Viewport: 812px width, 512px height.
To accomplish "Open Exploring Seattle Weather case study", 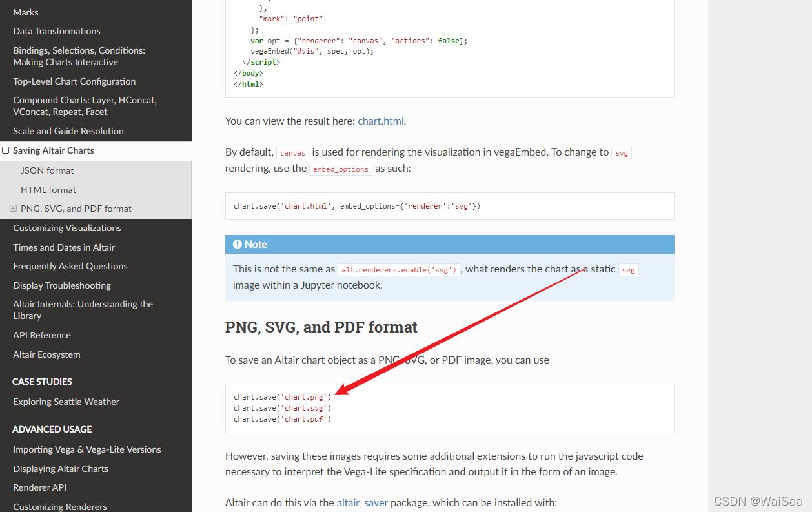I will pos(66,402).
